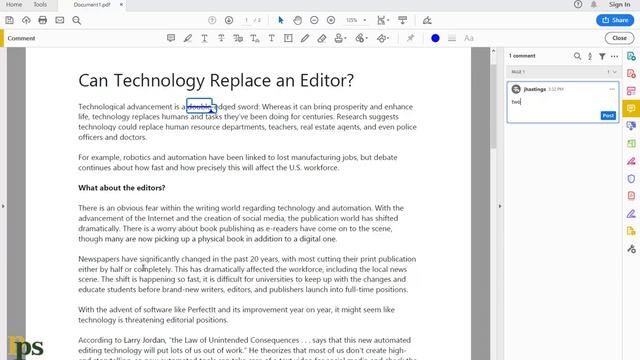Switch to the Tools tab
The height and width of the screenshot is (360, 640).
coord(40,4)
